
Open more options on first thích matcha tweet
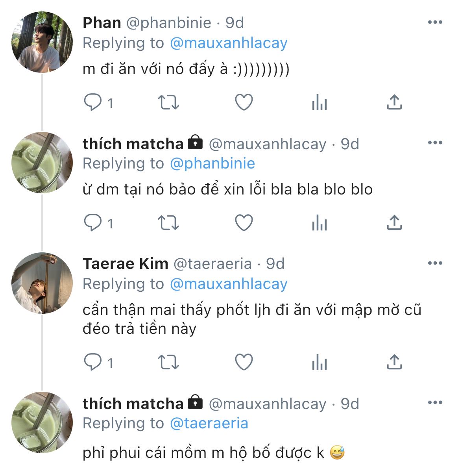435,143
